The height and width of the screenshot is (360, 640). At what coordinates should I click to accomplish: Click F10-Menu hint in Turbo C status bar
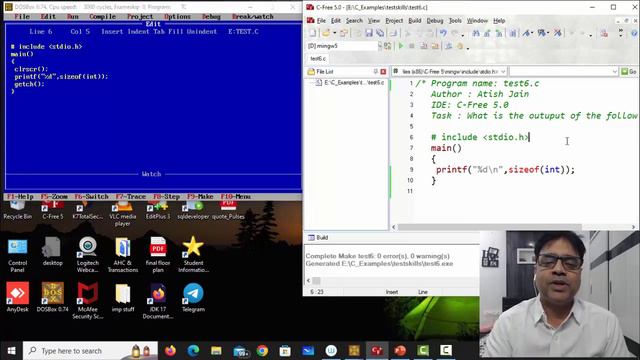click(236, 196)
